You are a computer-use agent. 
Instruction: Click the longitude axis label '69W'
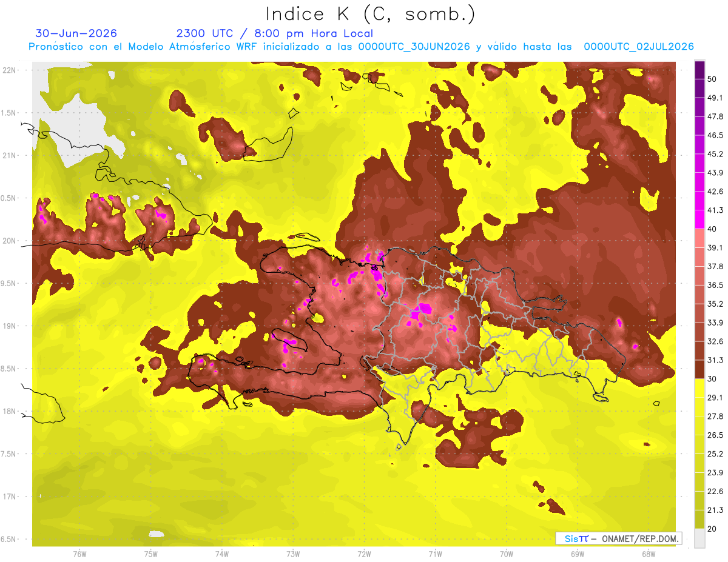pyautogui.click(x=578, y=554)
